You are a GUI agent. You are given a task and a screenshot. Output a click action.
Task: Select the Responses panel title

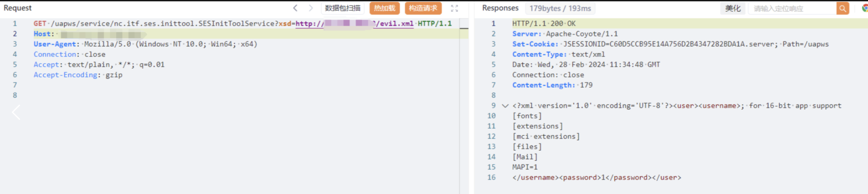pos(500,8)
